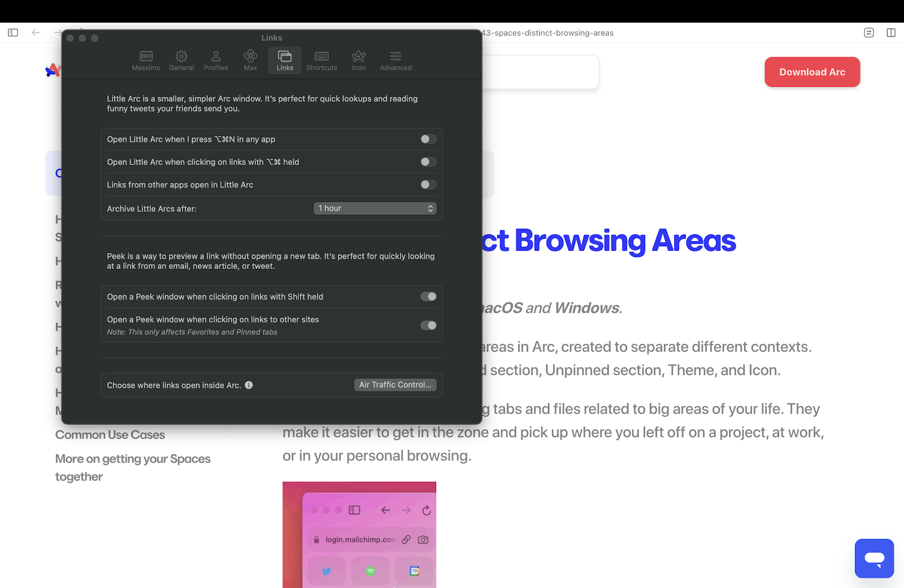The width and height of the screenshot is (904, 588).
Task: Toggle Little Arc for links with ⌥⌘ held
Action: click(x=428, y=162)
